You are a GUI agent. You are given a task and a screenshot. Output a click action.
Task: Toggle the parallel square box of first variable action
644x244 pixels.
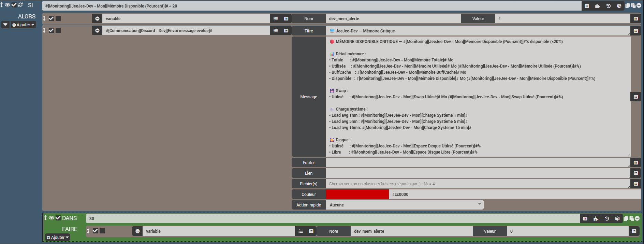[x=58, y=18]
